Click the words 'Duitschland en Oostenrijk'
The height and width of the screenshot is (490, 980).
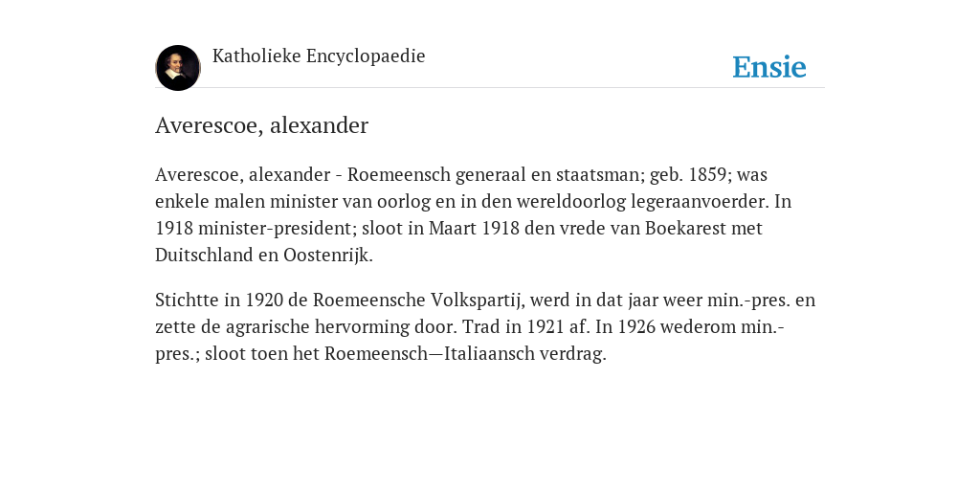[262, 255]
